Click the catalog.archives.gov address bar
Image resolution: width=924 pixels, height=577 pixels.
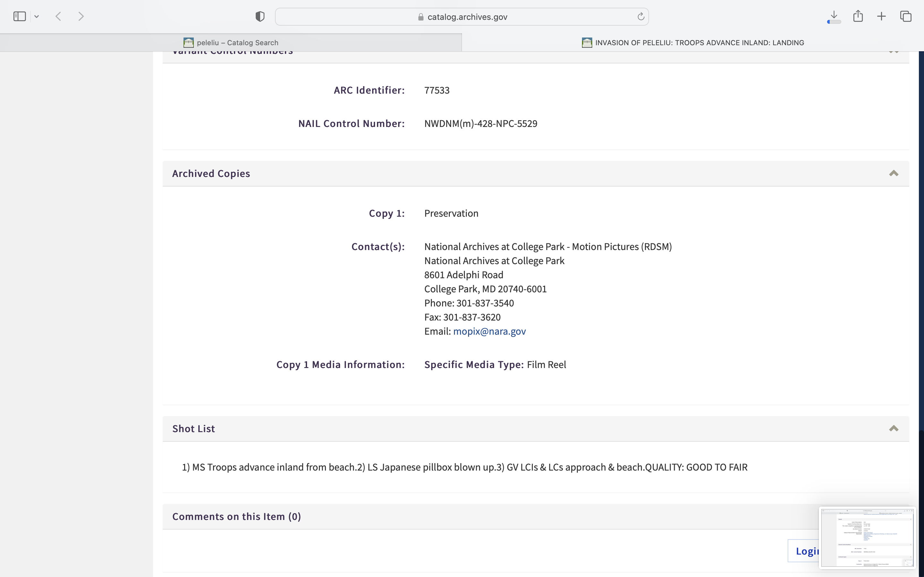coord(462,17)
